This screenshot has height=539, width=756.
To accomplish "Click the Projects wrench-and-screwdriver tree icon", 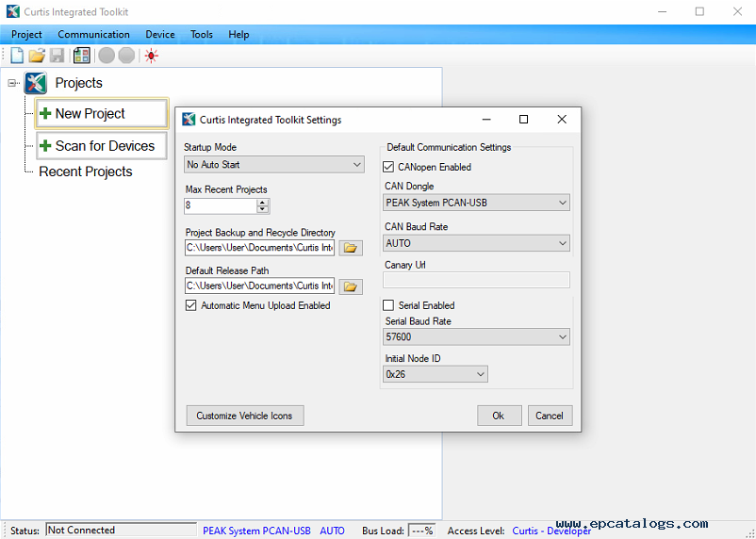I will point(35,83).
